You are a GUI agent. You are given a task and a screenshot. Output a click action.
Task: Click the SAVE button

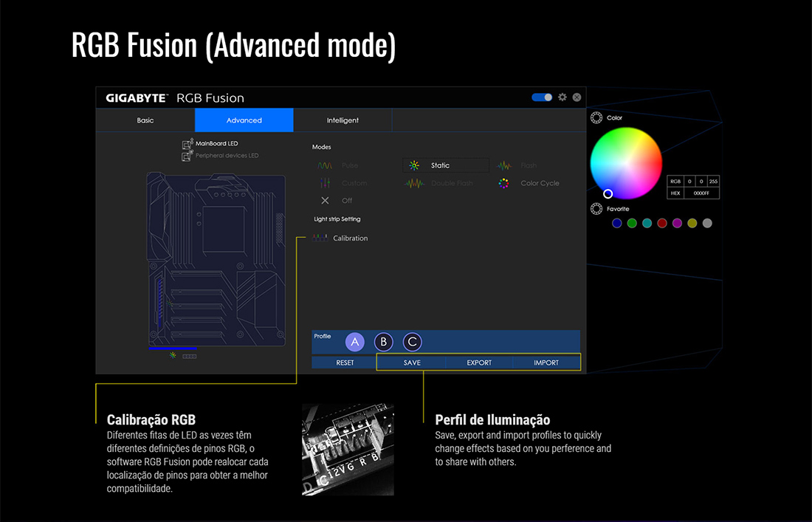click(x=412, y=363)
